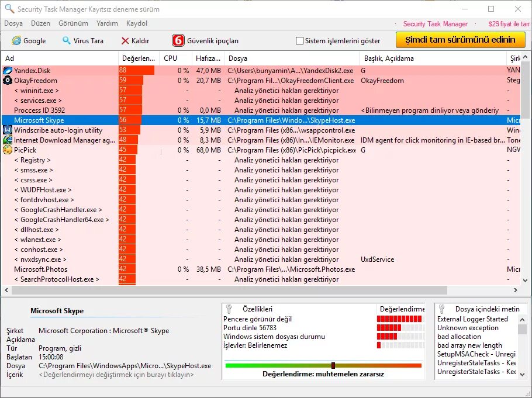Select the < dllhost.exe > row
The image size is (532, 398).
coord(261,230)
